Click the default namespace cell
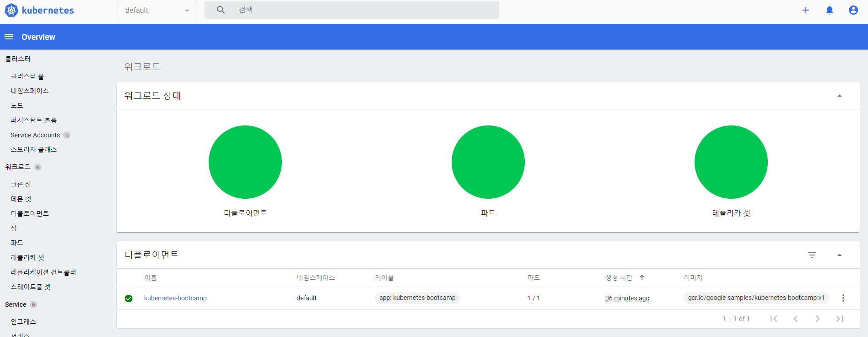Image resolution: width=868 pixels, height=337 pixels. click(307, 298)
